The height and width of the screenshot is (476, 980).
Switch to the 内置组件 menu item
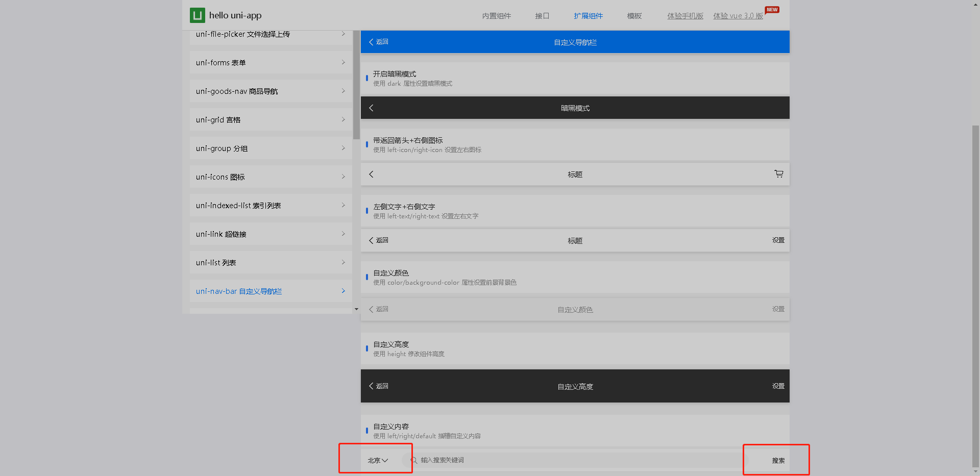pyautogui.click(x=496, y=16)
